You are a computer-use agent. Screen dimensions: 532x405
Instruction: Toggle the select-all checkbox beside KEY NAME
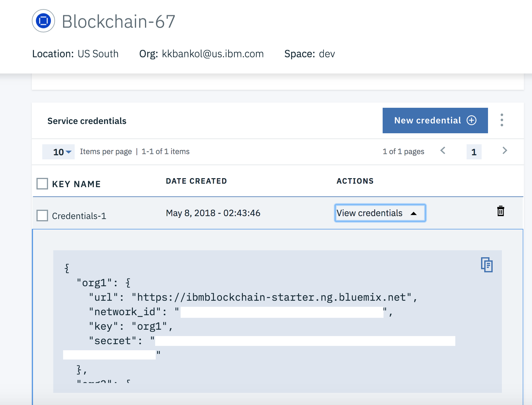42,184
